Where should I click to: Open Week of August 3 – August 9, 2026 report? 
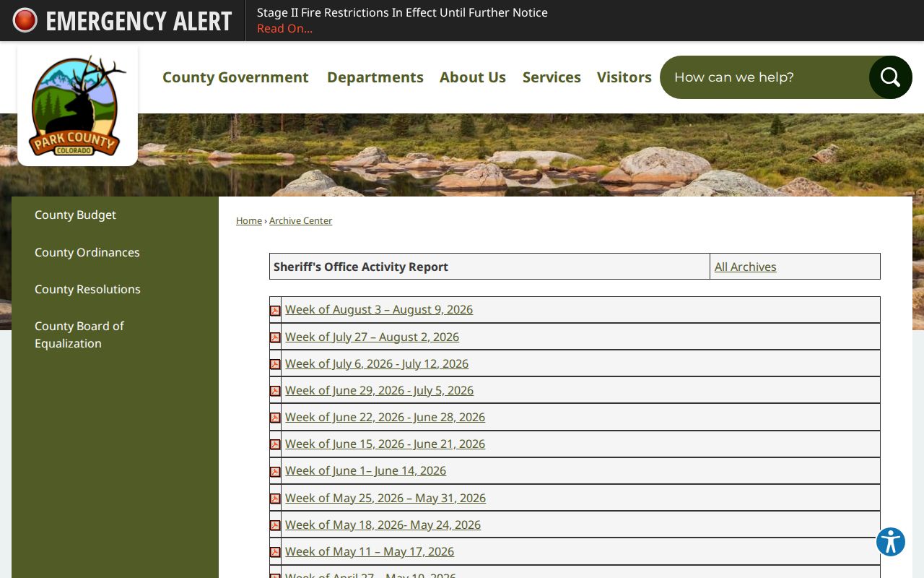(379, 309)
